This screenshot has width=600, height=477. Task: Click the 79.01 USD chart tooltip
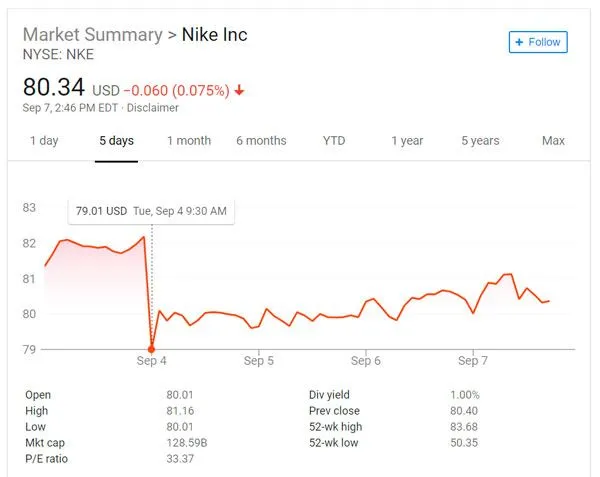pos(151,211)
